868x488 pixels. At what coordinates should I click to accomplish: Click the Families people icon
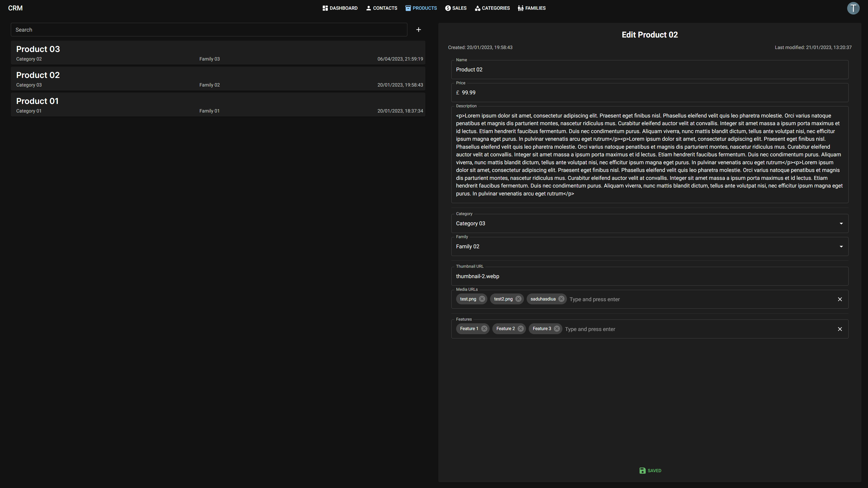(521, 8)
